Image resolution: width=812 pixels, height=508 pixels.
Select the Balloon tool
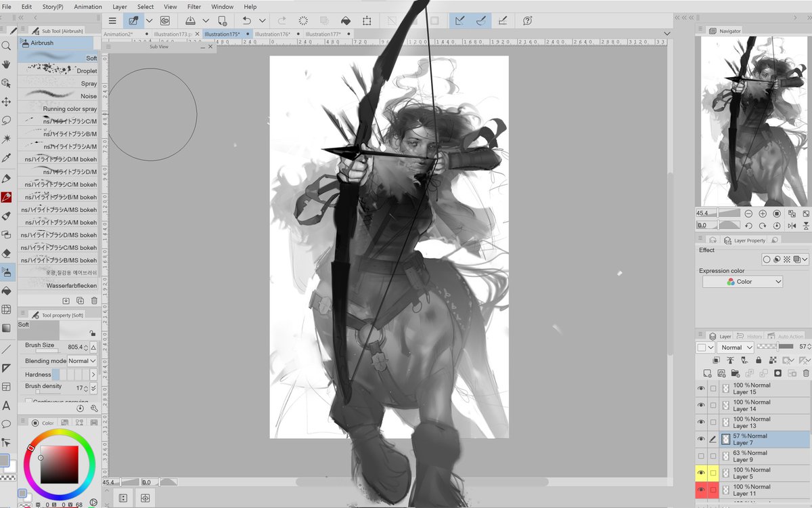click(6, 424)
